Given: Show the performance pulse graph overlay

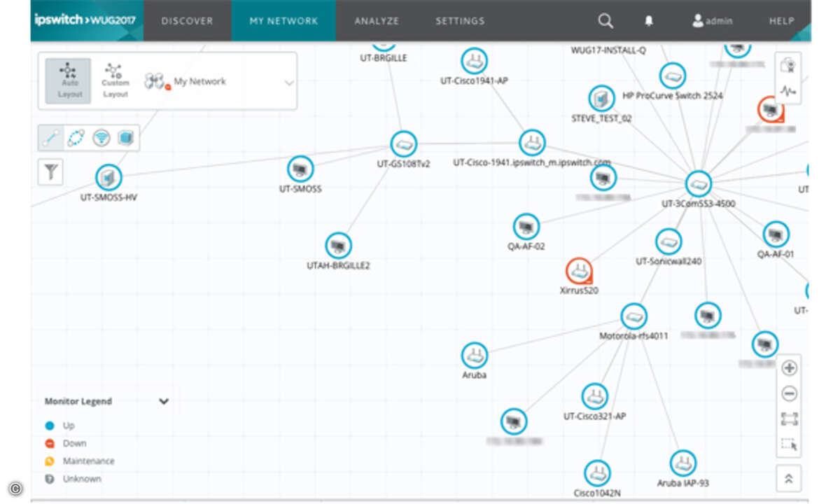Looking at the screenshot, I should click(x=789, y=91).
